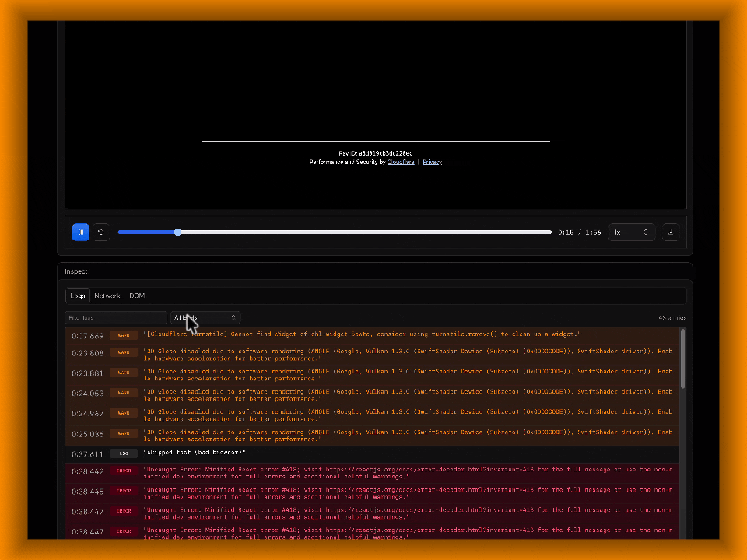Screen dimensions: 747x560
Task: Open the Privacy link in replay
Action: (432, 163)
